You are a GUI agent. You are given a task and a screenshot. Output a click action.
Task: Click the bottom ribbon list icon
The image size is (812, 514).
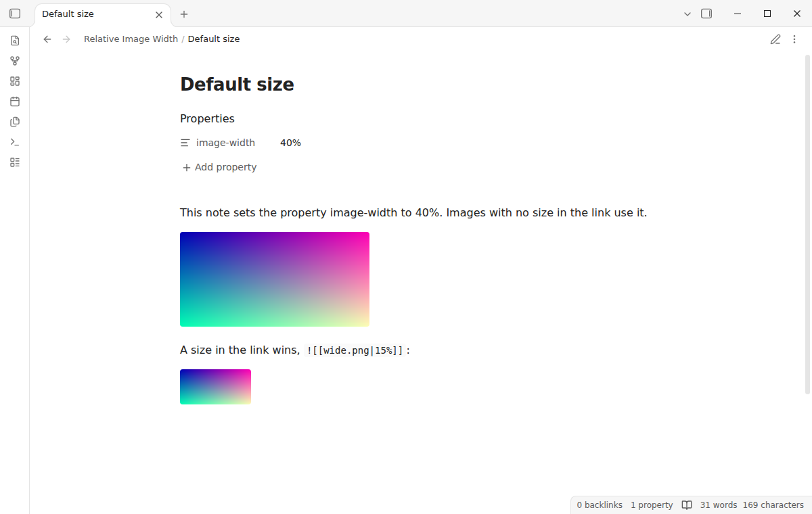pos(15,162)
